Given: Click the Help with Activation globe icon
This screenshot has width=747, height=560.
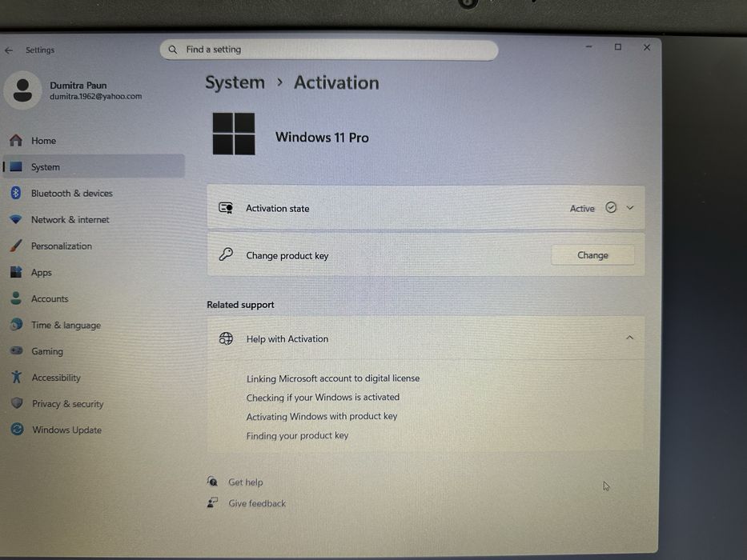Looking at the screenshot, I should coord(226,338).
